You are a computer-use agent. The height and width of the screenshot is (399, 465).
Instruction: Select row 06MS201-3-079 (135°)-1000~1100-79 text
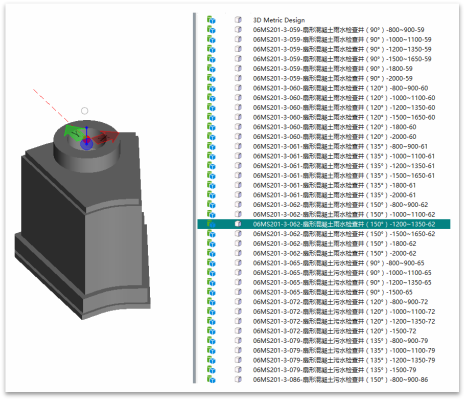point(344,350)
